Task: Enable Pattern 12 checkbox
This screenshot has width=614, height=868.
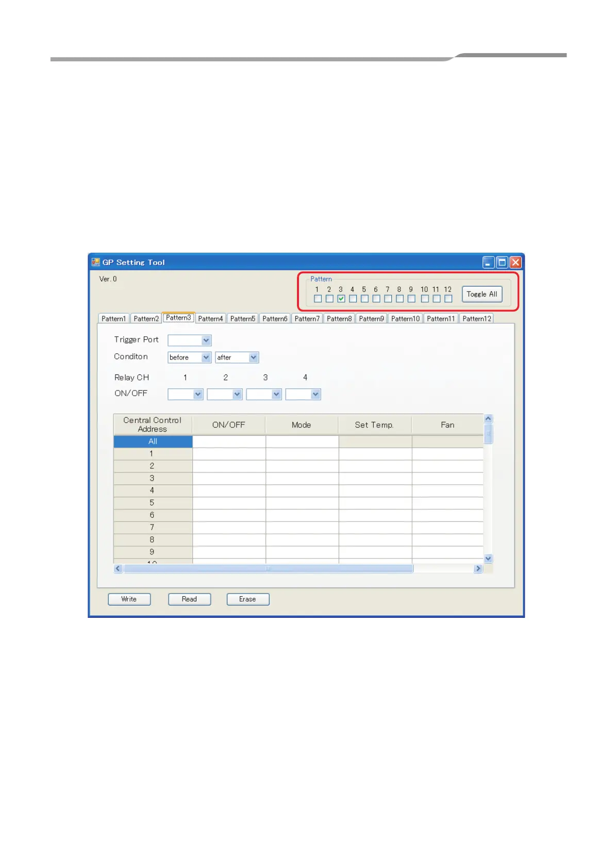Action: pos(449,299)
